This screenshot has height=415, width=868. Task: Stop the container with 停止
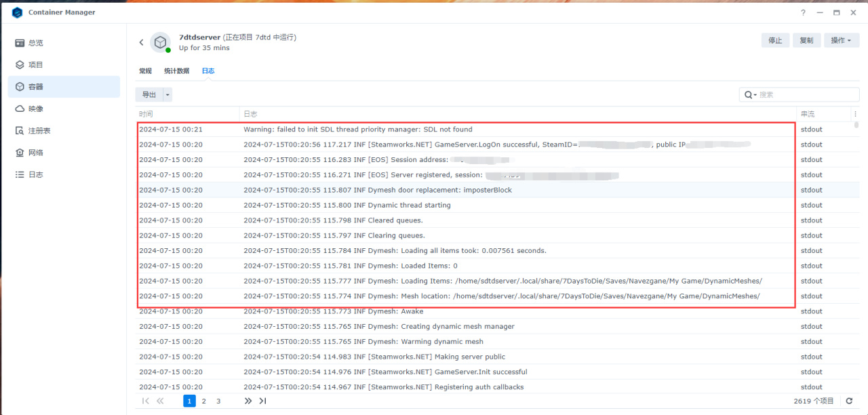tap(775, 41)
